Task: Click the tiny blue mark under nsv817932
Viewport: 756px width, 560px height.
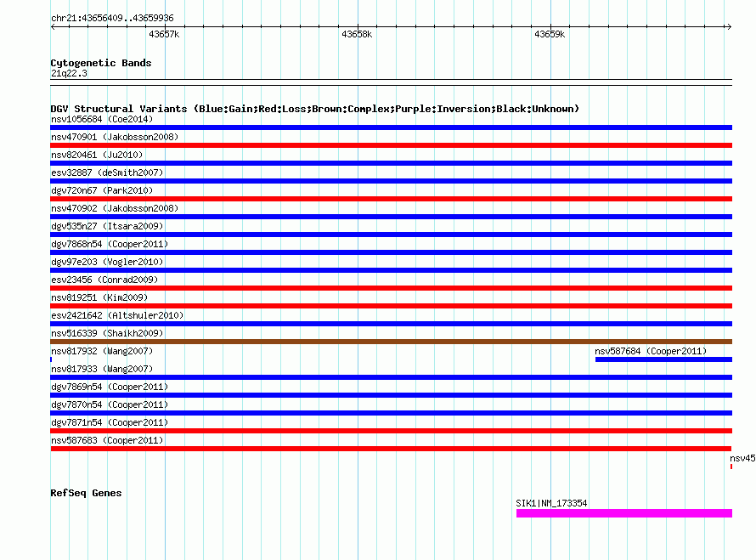Action: coord(51,359)
